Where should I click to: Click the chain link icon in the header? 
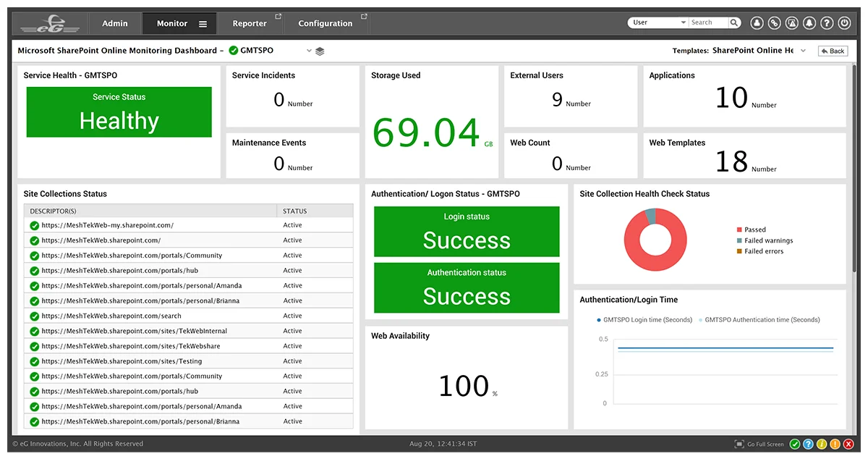click(774, 23)
